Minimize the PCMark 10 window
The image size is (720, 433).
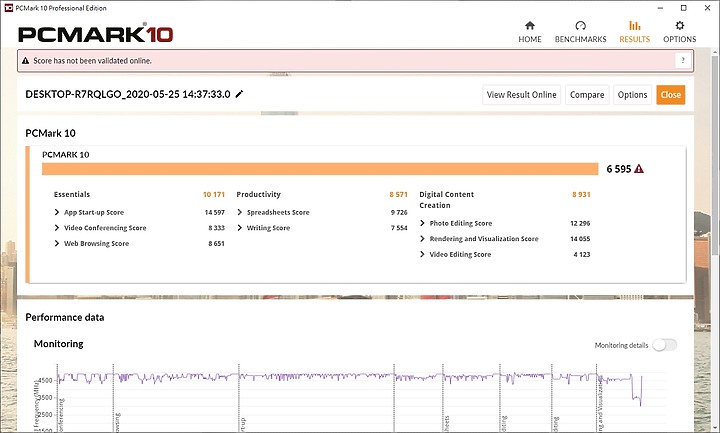(660, 8)
